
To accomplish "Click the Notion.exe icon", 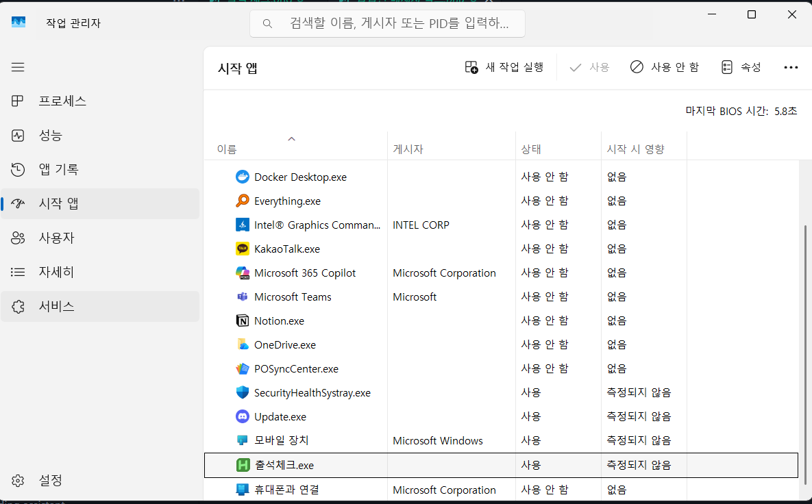I will (x=243, y=321).
